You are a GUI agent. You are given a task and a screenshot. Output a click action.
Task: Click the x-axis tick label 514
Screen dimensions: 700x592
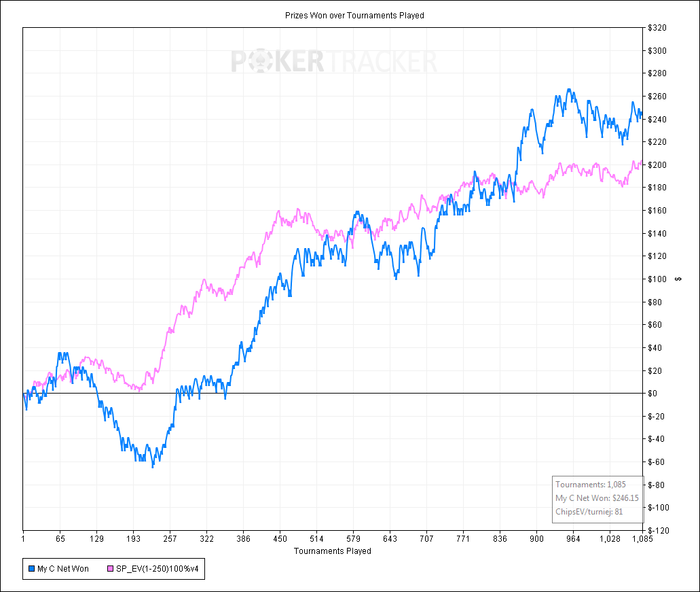click(317, 539)
